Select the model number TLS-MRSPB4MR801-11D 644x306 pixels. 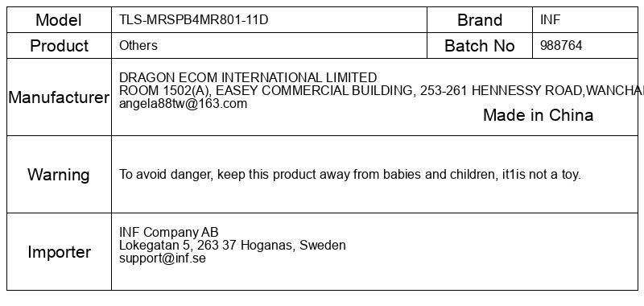[193, 19]
